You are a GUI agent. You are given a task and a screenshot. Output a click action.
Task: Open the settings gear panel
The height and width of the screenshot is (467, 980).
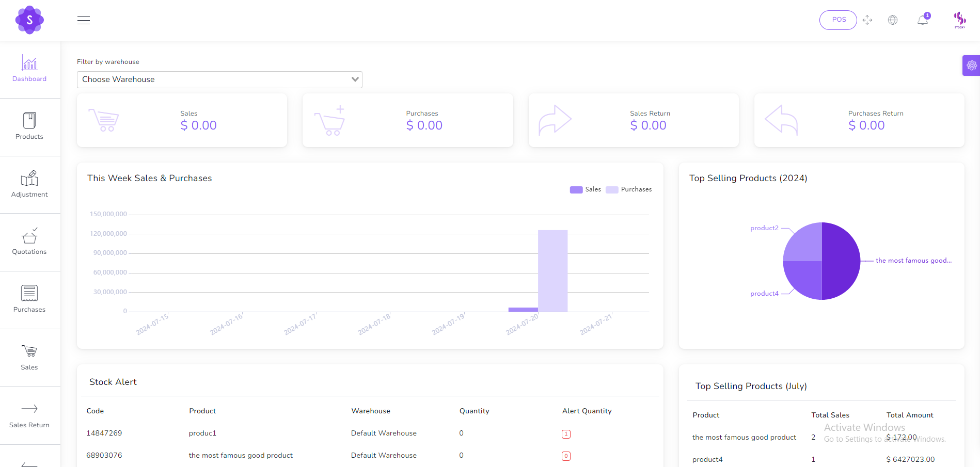(x=971, y=66)
